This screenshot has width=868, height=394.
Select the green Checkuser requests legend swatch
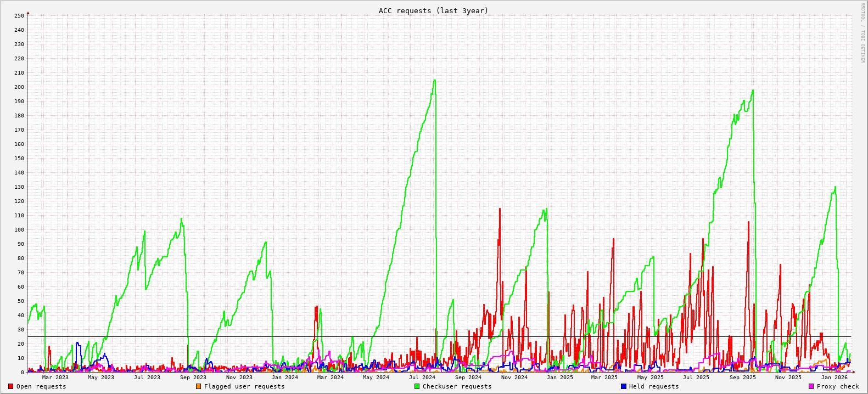tap(417, 386)
